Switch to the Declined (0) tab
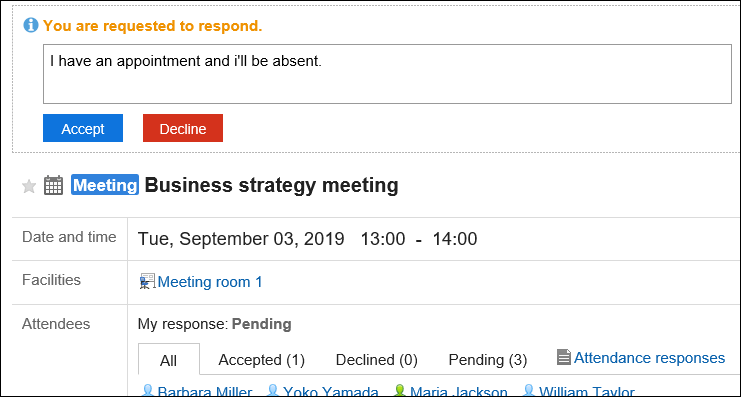 coord(377,360)
